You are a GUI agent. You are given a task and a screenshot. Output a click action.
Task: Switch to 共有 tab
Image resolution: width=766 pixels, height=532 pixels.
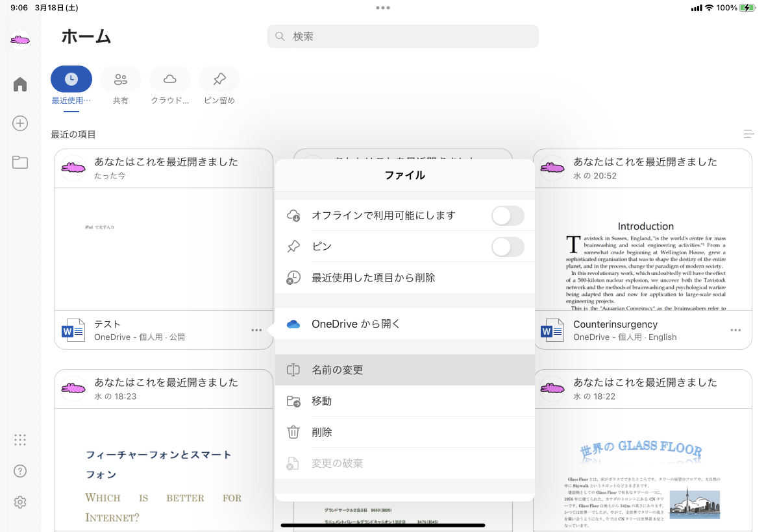click(121, 86)
